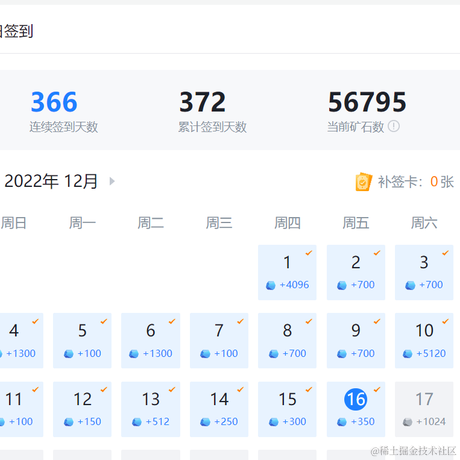The height and width of the screenshot is (460, 460).
Task: Pick December 15 with +300 reward
Action: (287, 409)
